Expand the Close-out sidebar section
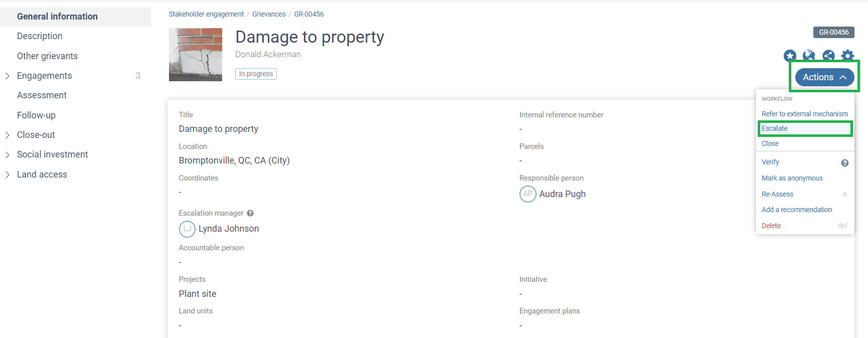 (8, 135)
